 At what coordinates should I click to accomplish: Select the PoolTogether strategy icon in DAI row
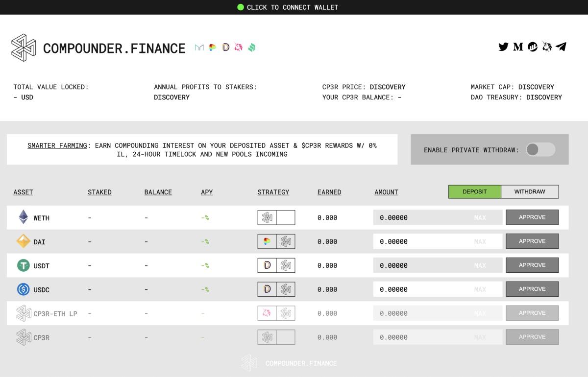click(267, 241)
